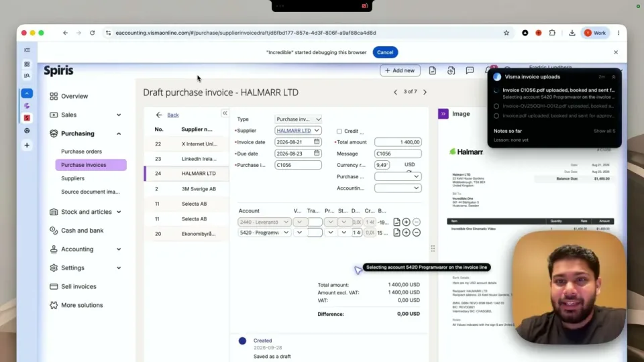Viewport: 644px width, 362px height.
Task: Open the Accountin... dropdown
Action: pos(398,188)
